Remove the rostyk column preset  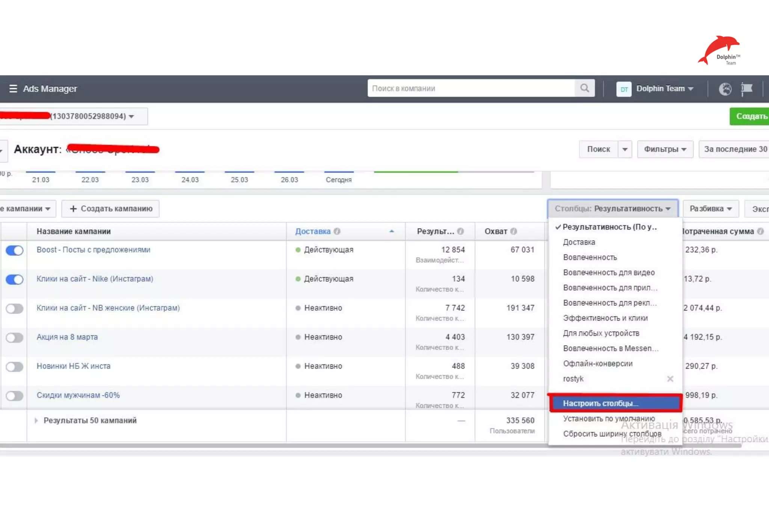point(670,379)
